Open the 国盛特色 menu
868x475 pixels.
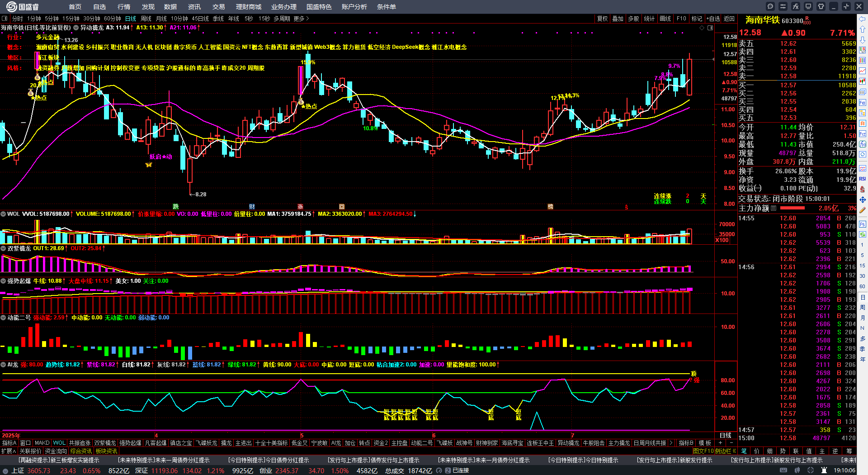[x=319, y=7]
